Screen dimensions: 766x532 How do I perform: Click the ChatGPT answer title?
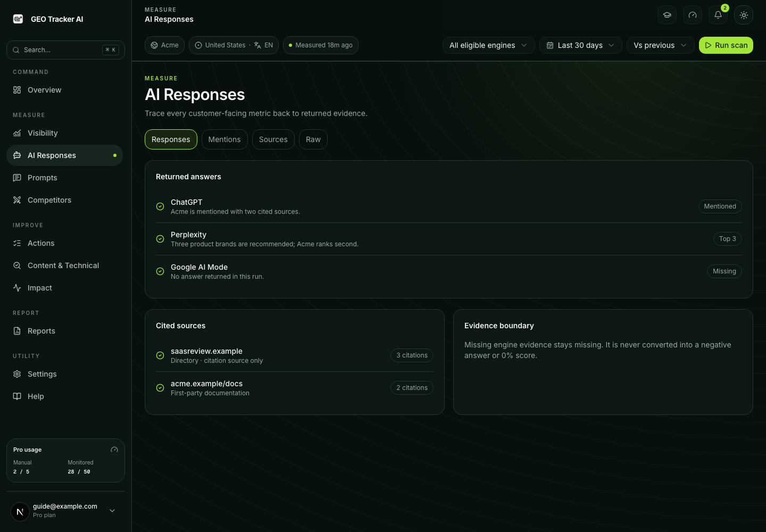point(187,202)
